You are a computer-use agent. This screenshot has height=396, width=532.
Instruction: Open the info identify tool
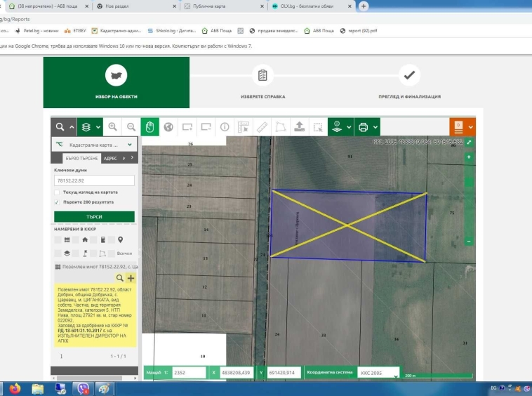click(225, 127)
